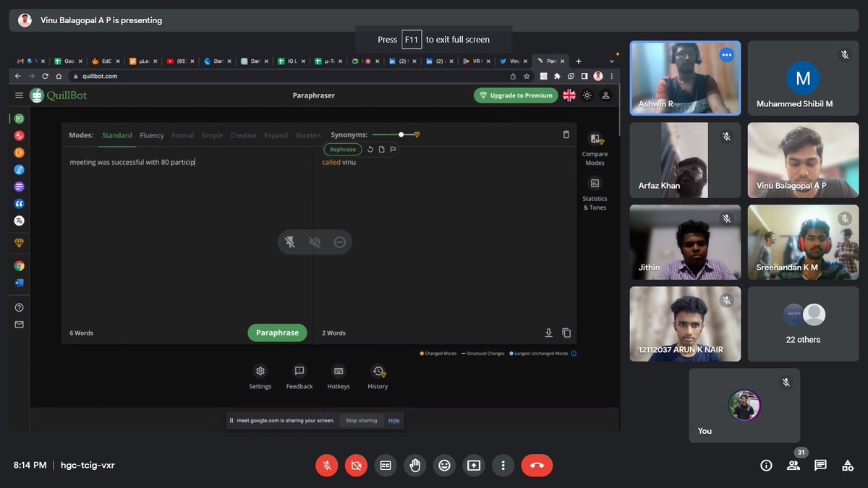Select the Creative mode
The width and height of the screenshot is (868, 488).
pyautogui.click(x=243, y=135)
